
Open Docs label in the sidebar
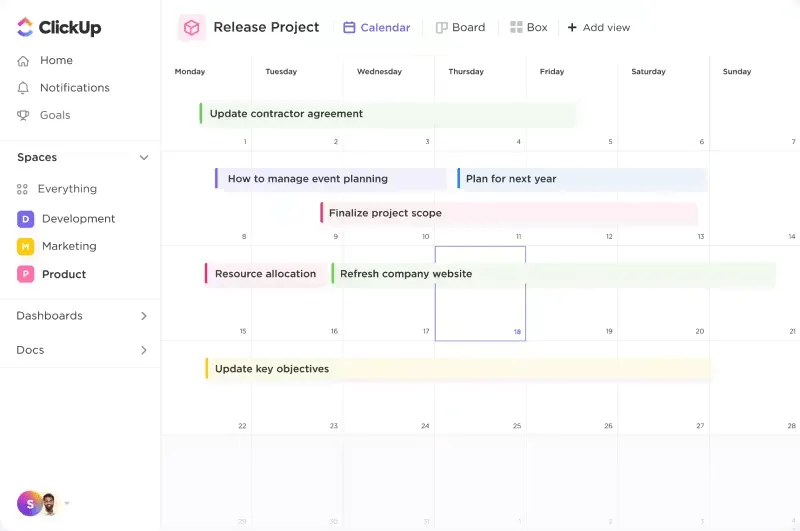(30, 350)
